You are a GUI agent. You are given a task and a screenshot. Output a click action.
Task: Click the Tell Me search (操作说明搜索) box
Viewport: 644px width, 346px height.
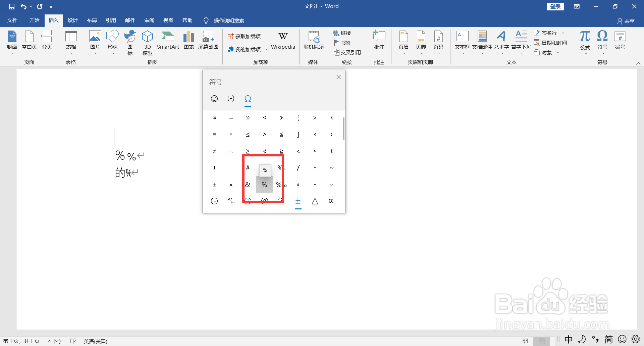tap(224, 20)
